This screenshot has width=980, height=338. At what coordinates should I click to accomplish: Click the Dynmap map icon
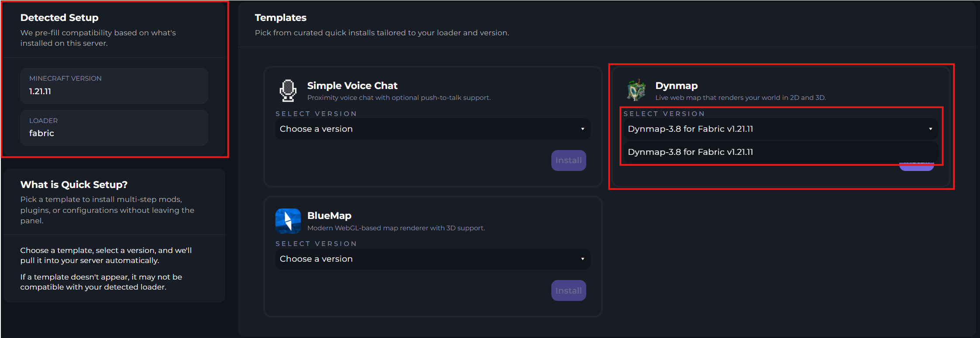point(636,90)
